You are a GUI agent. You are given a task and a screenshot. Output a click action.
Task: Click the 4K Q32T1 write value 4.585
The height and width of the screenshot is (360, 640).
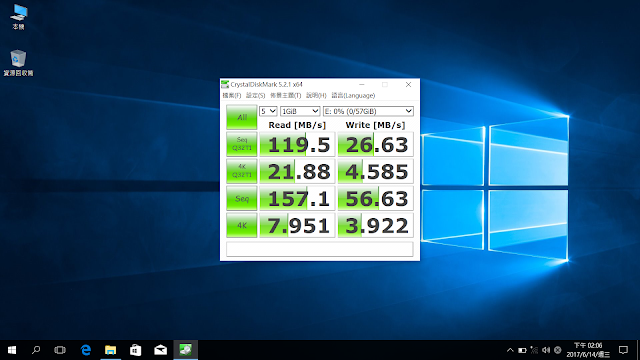pyautogui.click(x=376, y=171)
